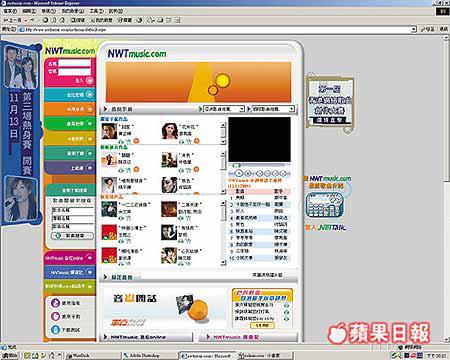Screen dimensions: 450x360
Task: Click the teal sidebar navigation button
Action: [x=70, y=153]
